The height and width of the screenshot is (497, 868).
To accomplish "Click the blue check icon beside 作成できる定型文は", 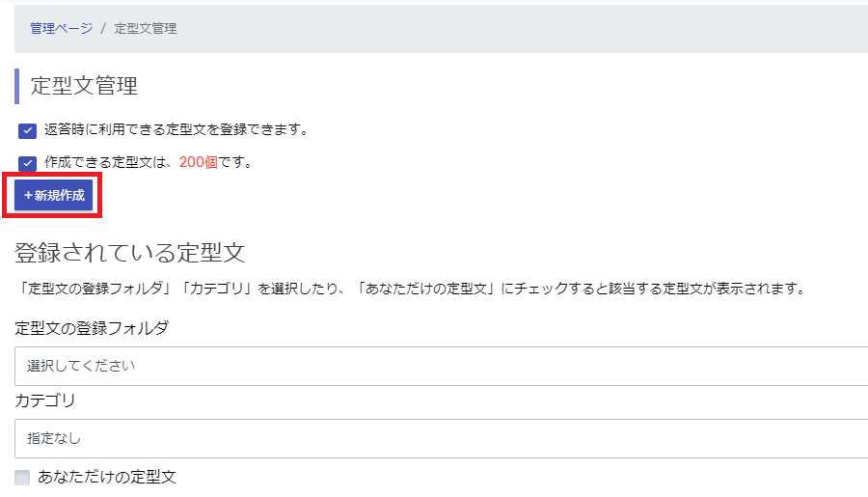I will pos(27,163).
